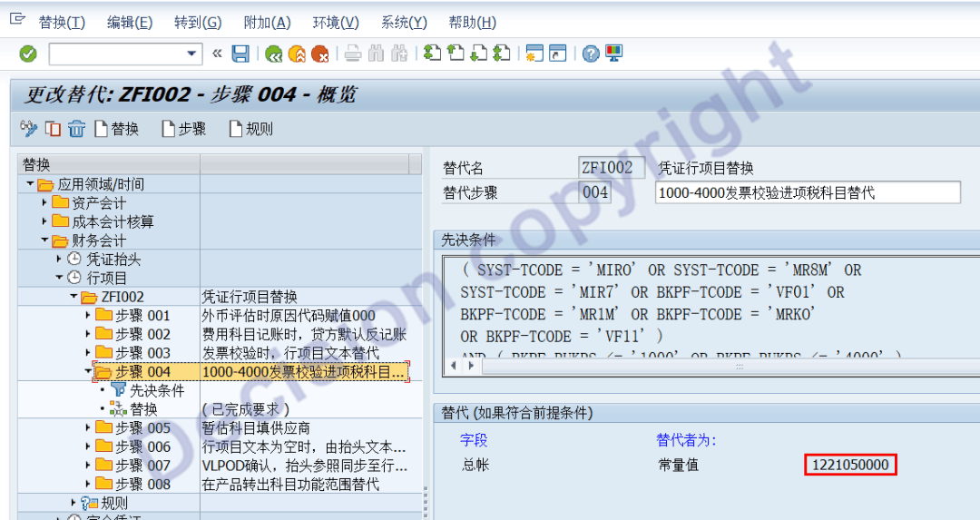Expand the 规则 tree node
Image resolution: width=980 pixels, height=520 pixels.
(73, 503)
